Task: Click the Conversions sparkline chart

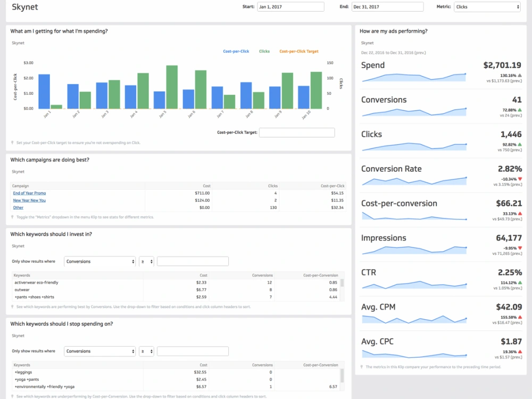Action: click(414, 112)
